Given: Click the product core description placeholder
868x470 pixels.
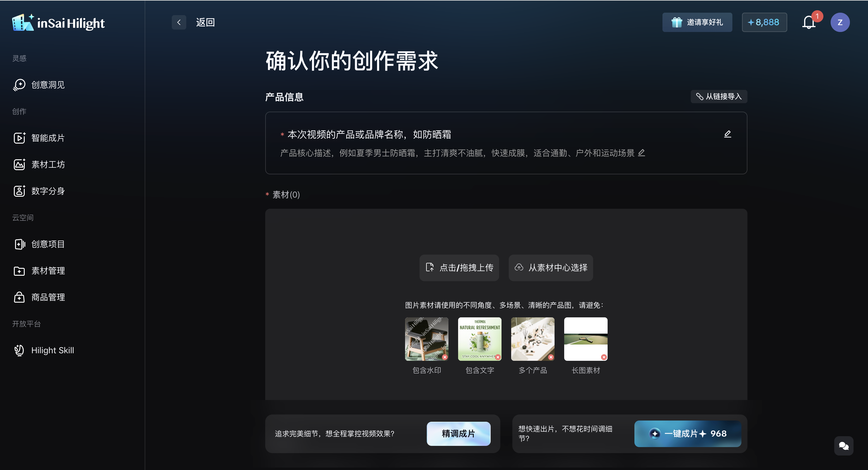Looking at the screenshot, I should pos(457,153).
